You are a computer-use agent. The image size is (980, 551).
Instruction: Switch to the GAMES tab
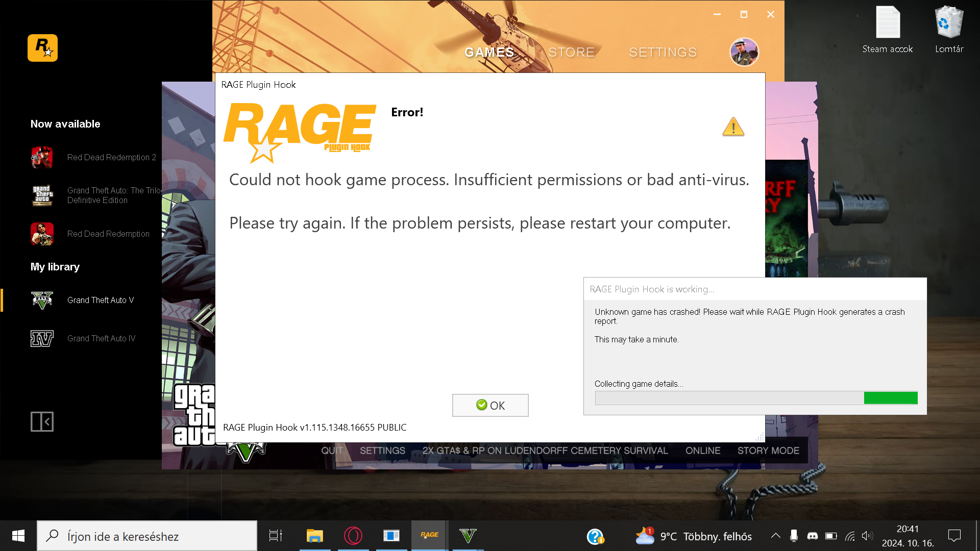coord(489,52)
